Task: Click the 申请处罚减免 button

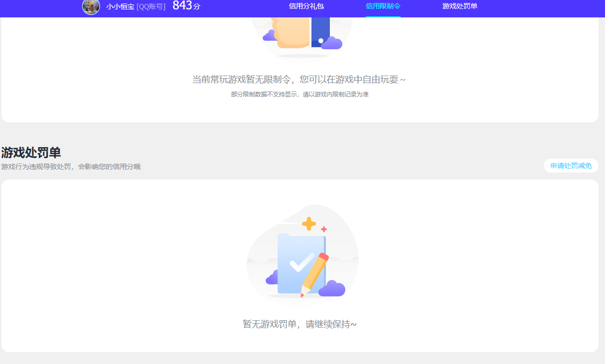Action: coord(571,166)
